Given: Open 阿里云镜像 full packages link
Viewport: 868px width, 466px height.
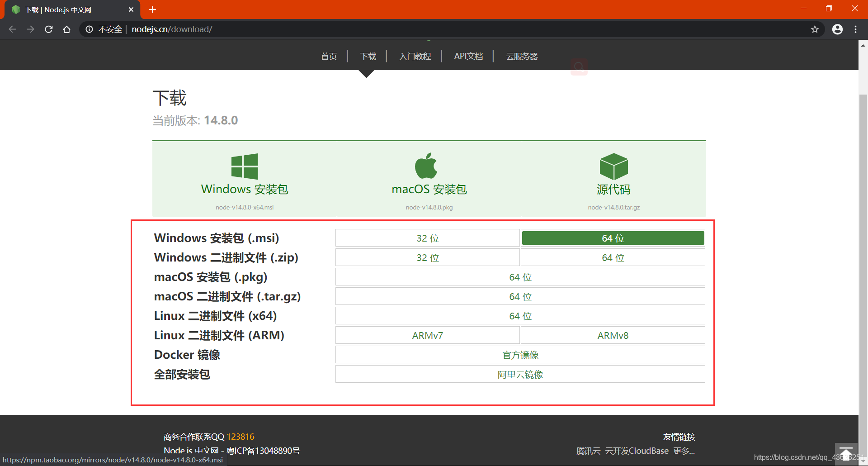Looking at the screenshot, I should [x=520, y=374].
